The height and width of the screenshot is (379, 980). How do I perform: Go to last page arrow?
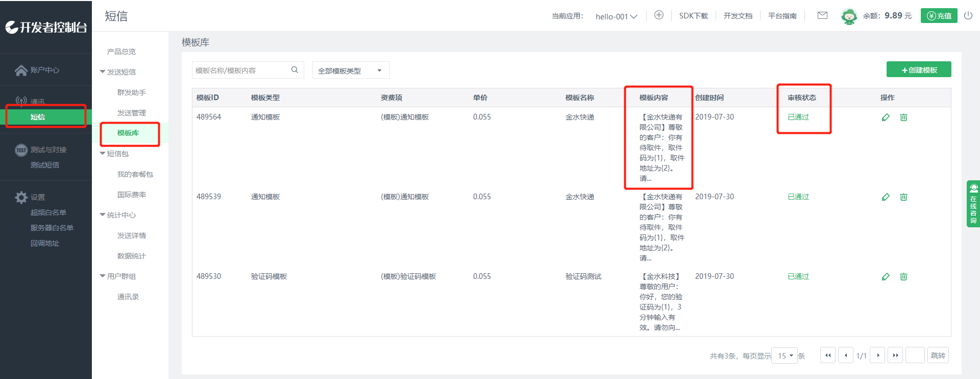click(x=895, y=355)
